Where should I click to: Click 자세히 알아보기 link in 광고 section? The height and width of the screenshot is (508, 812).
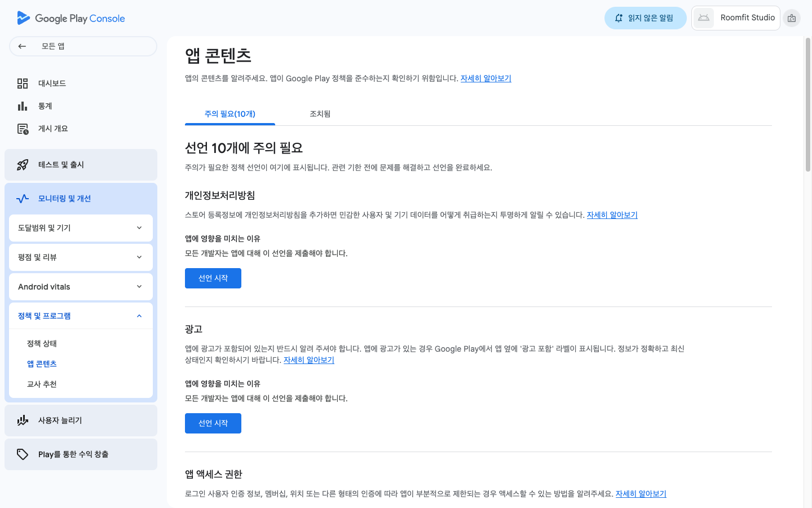tap(309, 360)
